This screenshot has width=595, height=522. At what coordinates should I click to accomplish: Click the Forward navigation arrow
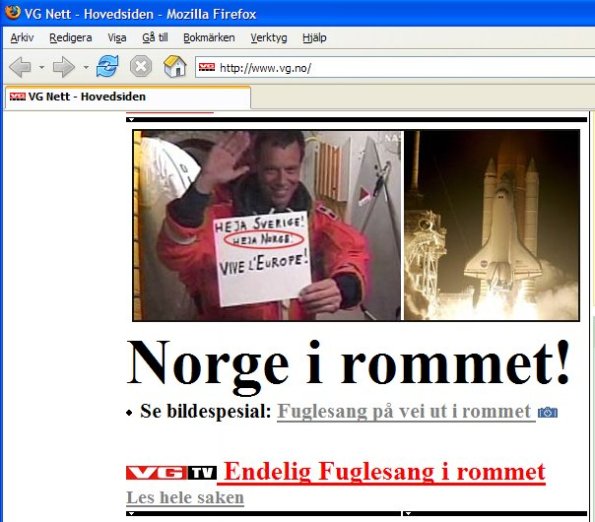[63, 67]
